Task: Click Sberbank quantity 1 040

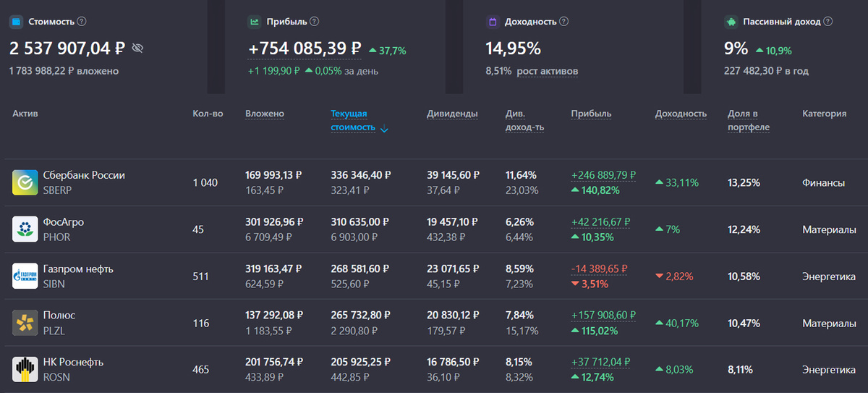Action: 205,182
